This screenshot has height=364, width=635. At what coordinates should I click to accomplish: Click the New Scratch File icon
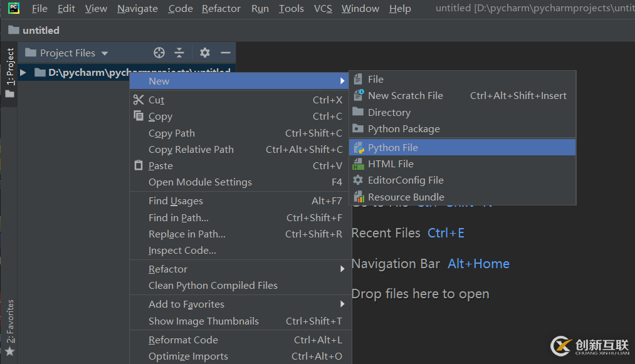[x=359, y=96]
